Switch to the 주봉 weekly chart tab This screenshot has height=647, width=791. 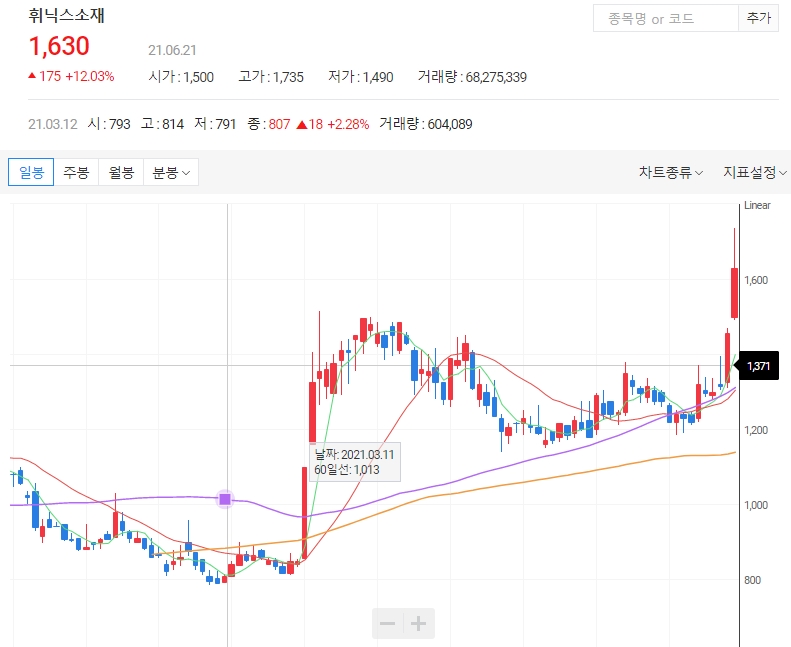click(x=76, y=172)
